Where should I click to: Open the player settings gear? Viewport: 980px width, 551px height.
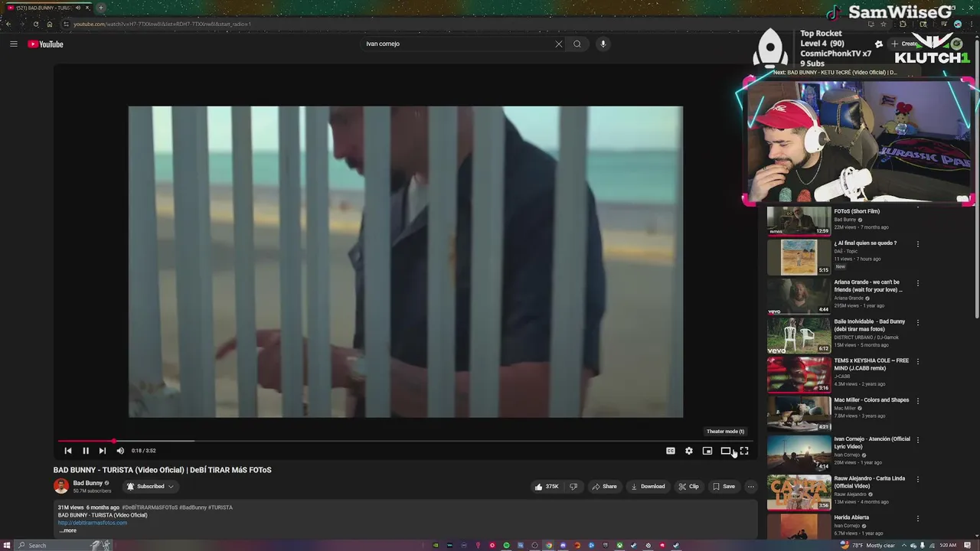pos(689,451)
